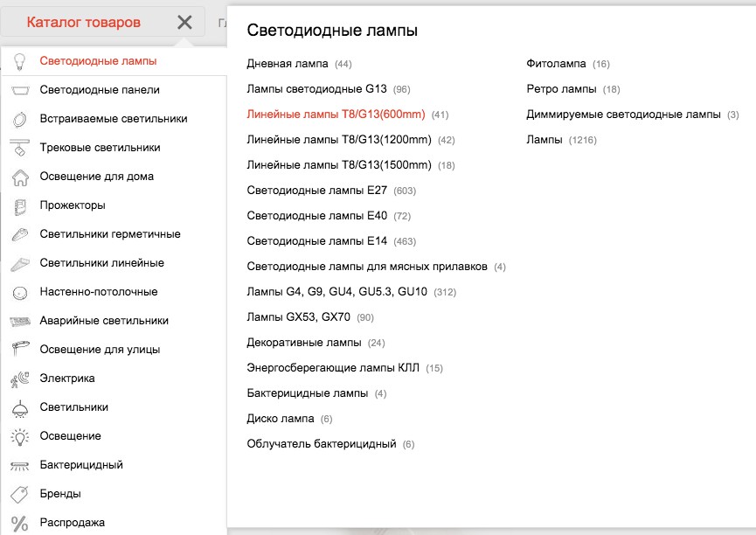Click the light bulb icon for Светодиодные лампы
The image size is (756, 535).
(20, 61)
